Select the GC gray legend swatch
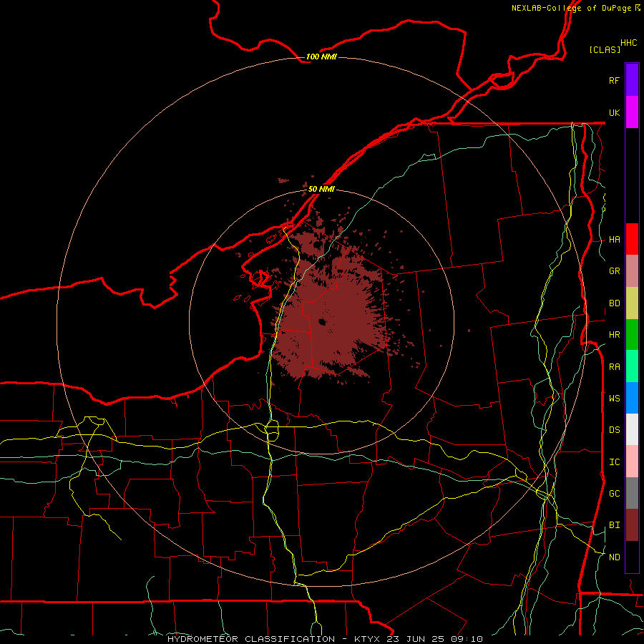 [x=632, y=493]
